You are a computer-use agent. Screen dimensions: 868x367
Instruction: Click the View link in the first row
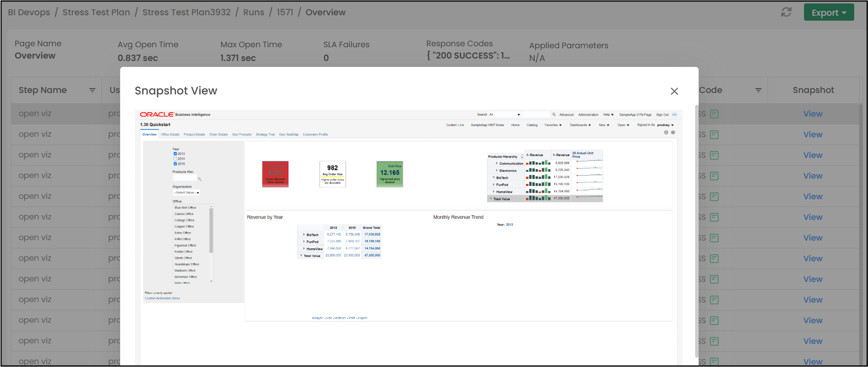click(812, 114)
